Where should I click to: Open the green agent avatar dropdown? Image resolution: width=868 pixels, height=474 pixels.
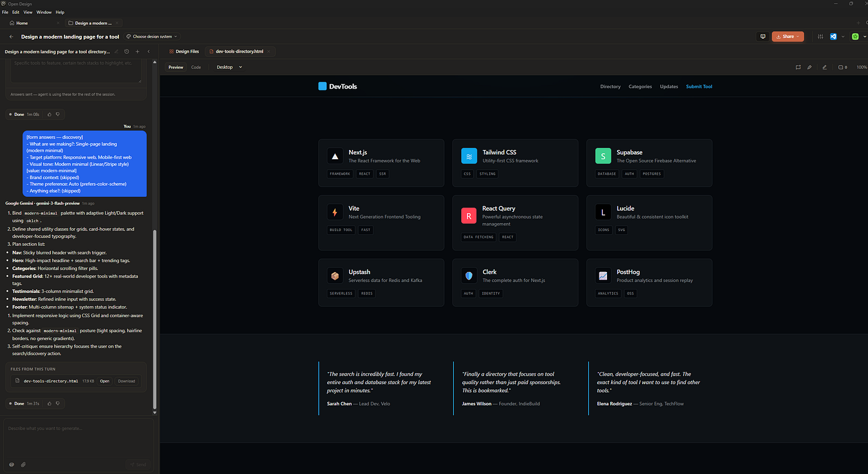pyautogui.click(x=858, y=37)
